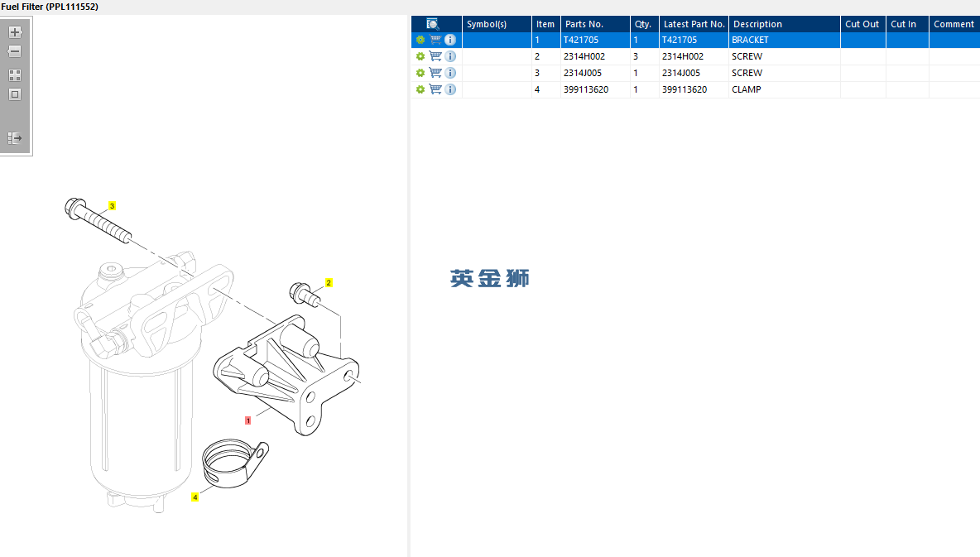Sort by Qty. column header
The width and height of the screenshot is (980, 557).
(x=645, y=24)
